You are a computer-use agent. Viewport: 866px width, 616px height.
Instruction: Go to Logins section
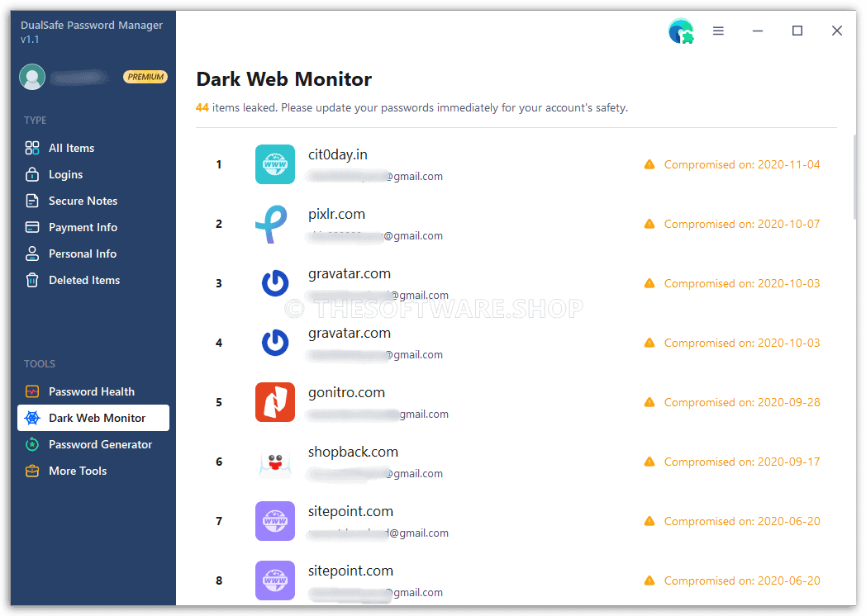pyautogui.click(x=93, y=174)
